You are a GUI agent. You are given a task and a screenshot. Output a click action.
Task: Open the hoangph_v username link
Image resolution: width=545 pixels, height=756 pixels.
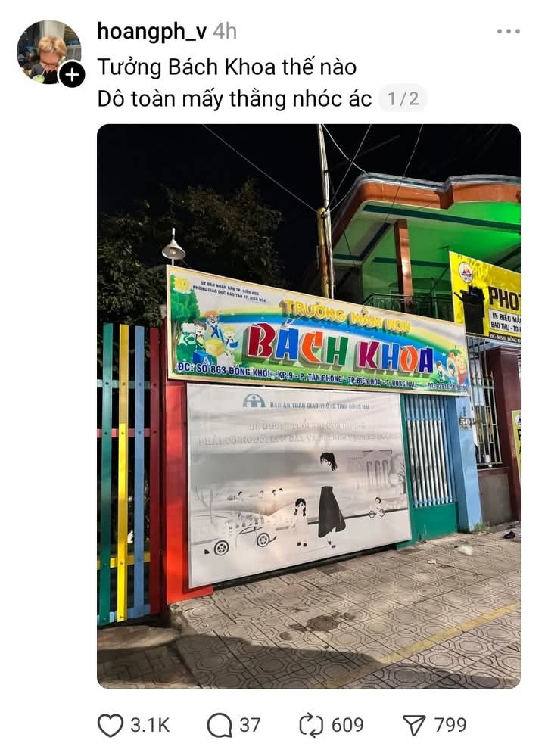(152, 31)
